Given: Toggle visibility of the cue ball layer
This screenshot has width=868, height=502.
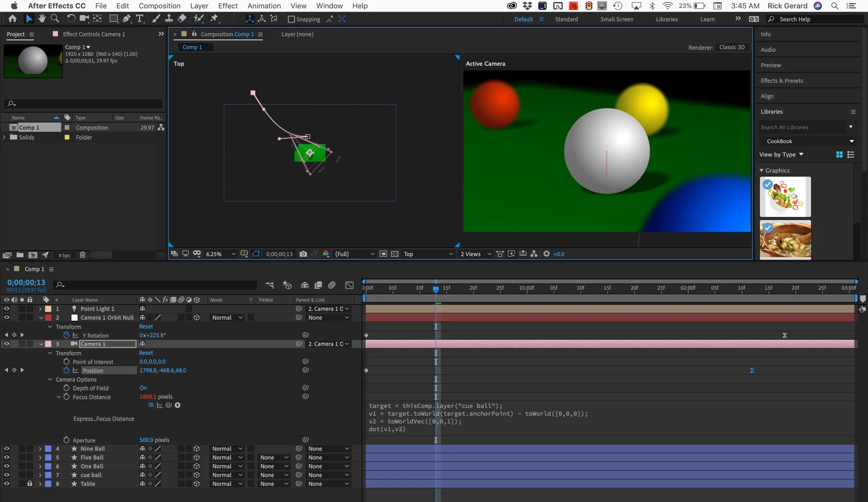Looking at the screenshot, I should click(x=7, y=475).
